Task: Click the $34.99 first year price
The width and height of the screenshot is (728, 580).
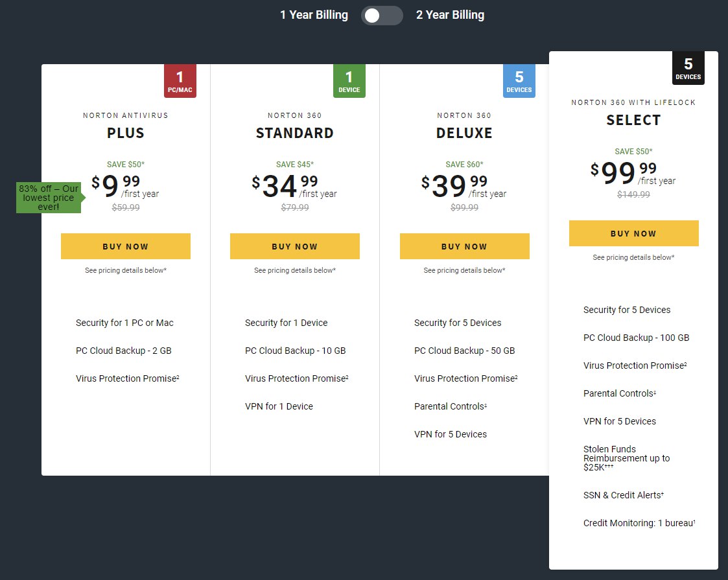Action: pos(294,186)
